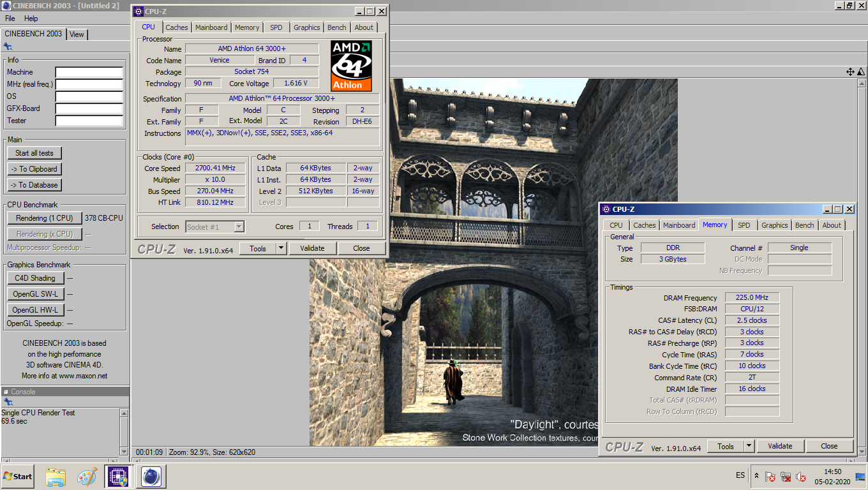Run the Rendering (1 CPU) benchmark
The height and width of the screenshot is (490, 868).
pos(45,218)
